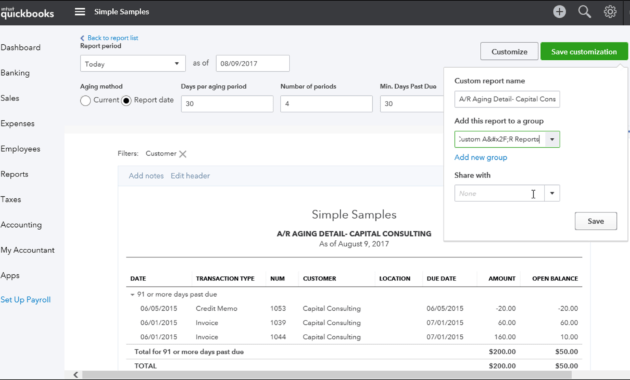630x380 pixels.
Task: Click the NUM column header
Action: 277,278
